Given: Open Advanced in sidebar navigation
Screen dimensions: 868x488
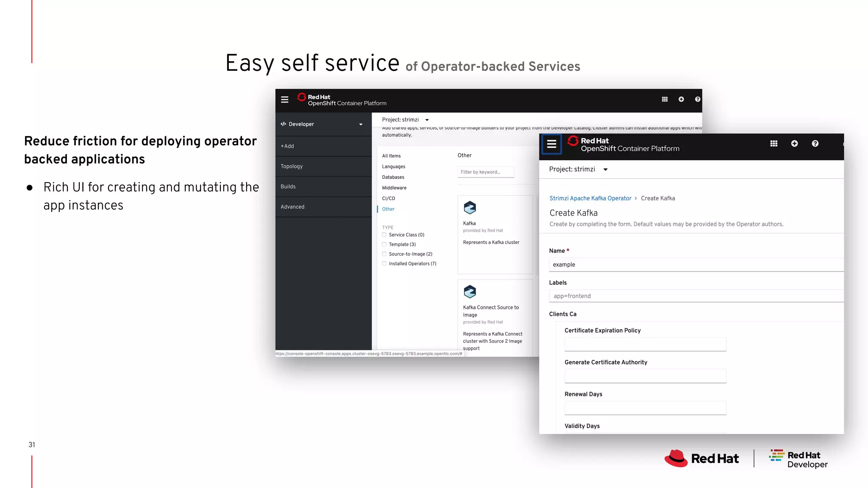Looking at the screenshot, I should point(323,207).
